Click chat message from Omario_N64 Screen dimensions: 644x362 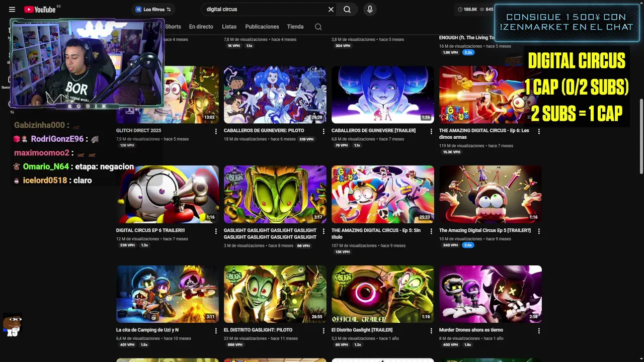(74, 166)
